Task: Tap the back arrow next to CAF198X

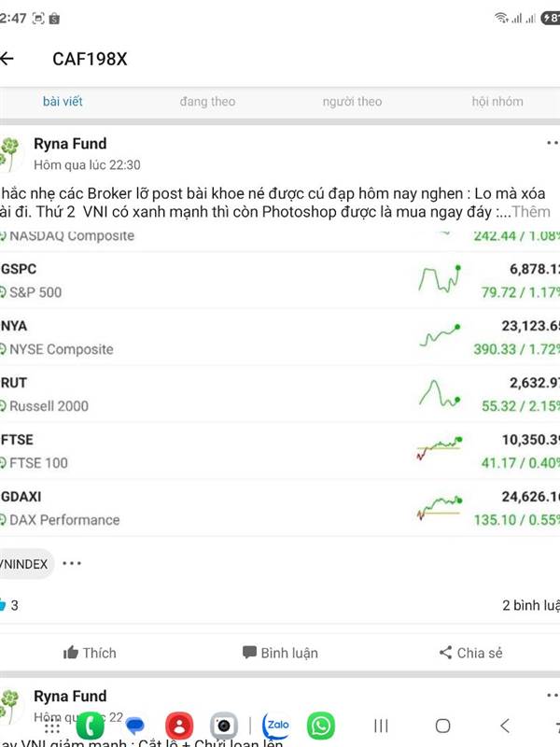Action: [7, 59]
